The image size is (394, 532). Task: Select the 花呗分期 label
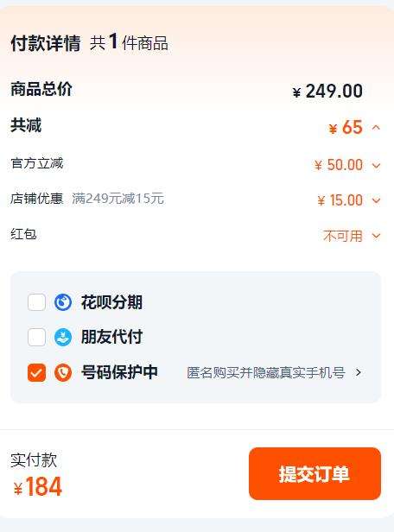(x=111, y=302)
